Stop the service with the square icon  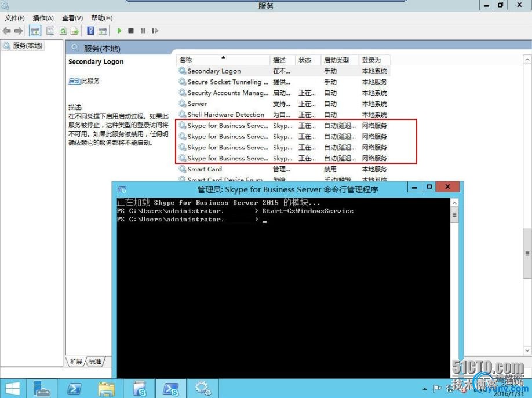(131, 31)
